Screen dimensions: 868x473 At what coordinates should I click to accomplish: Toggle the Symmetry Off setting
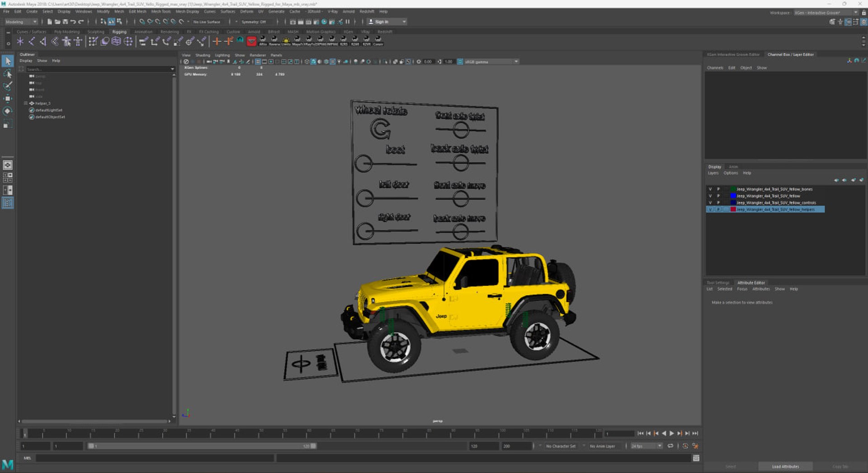point(253,22)
